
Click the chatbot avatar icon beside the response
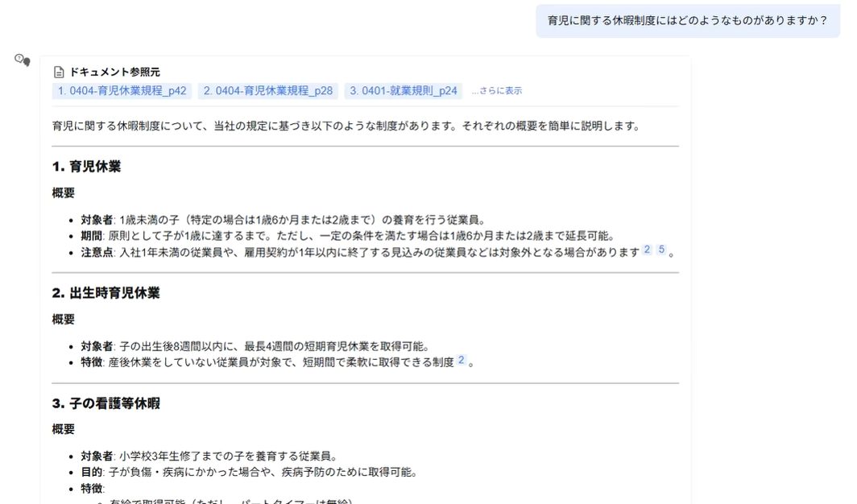[x=23, y=60]
